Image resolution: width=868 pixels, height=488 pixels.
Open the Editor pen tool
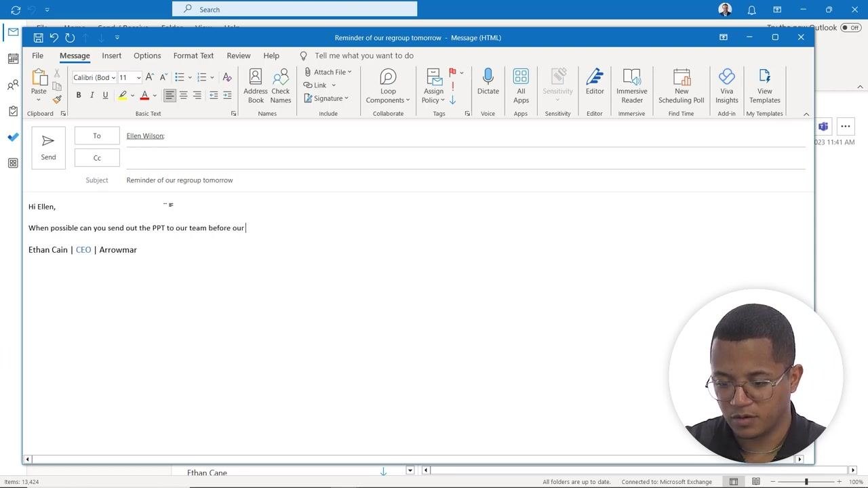tap(595, 82)
